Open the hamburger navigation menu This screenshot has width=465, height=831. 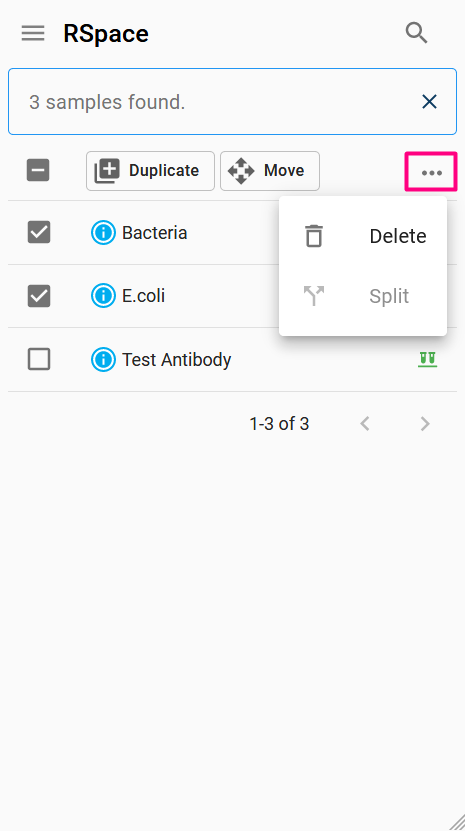tap(33, 33)
